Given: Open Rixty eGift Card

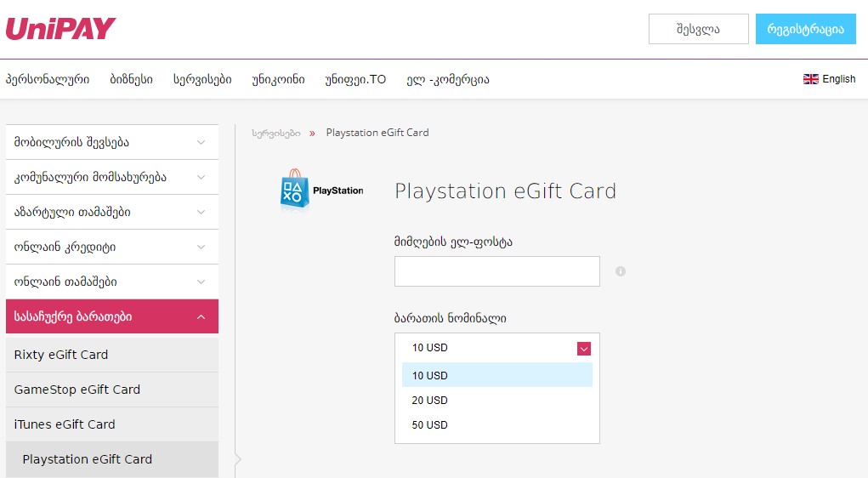Looking at the screenshot, I should click(x=112, y=355).
